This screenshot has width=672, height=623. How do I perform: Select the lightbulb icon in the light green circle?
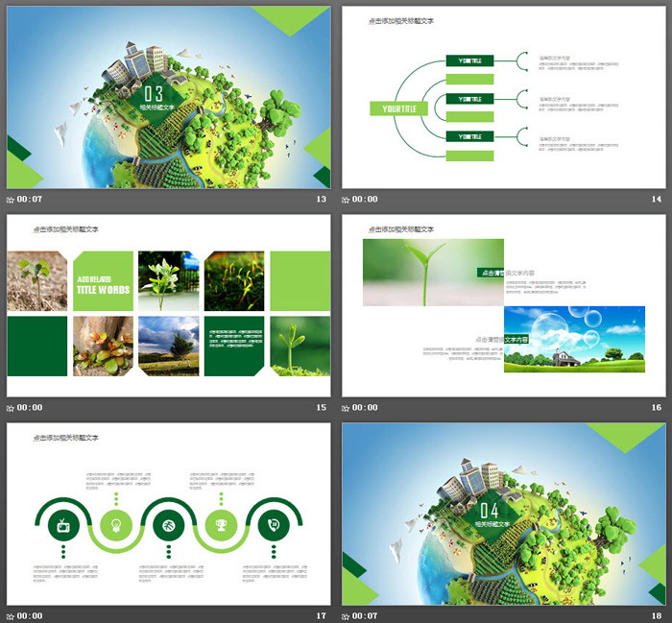pyautogui.click(x=115, y=524)
